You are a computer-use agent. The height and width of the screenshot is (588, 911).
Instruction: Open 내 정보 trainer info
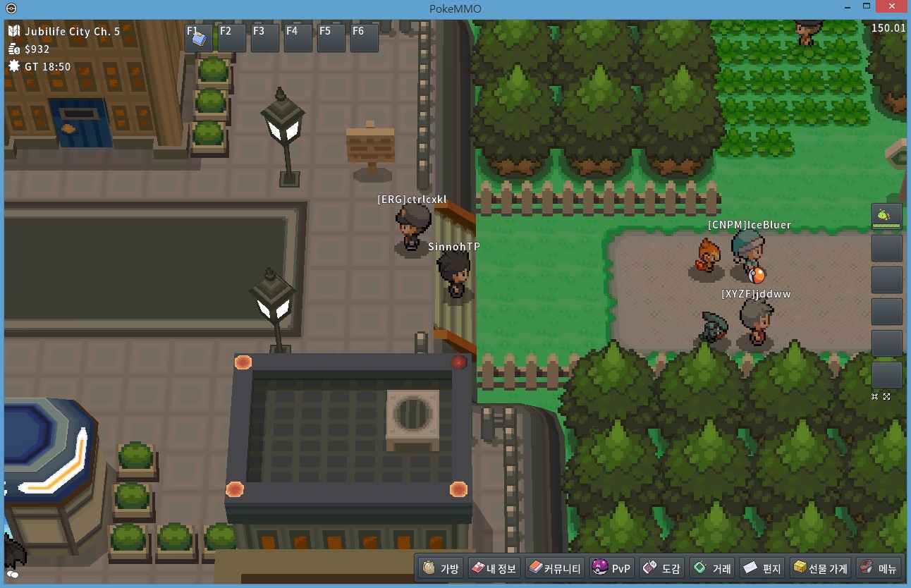[x=494, y=568]
